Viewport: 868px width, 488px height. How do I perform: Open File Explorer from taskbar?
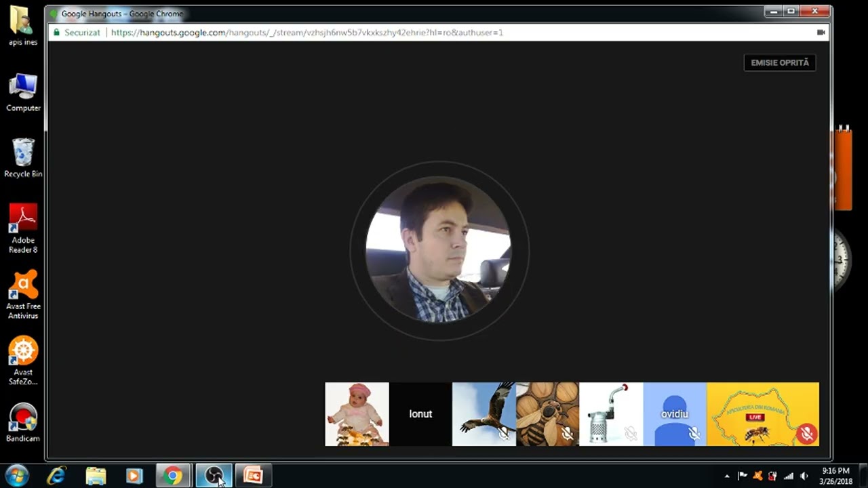click(x=96, y=476)
